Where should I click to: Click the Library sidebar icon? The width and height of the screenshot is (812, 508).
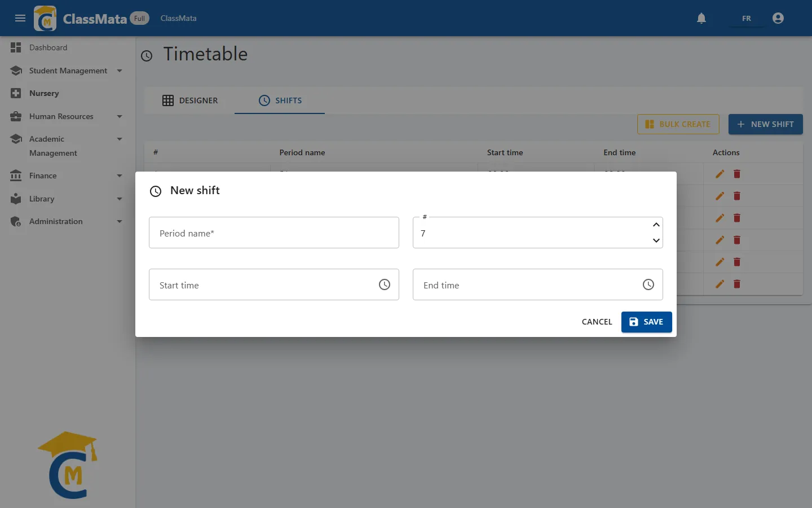point(16,199)
